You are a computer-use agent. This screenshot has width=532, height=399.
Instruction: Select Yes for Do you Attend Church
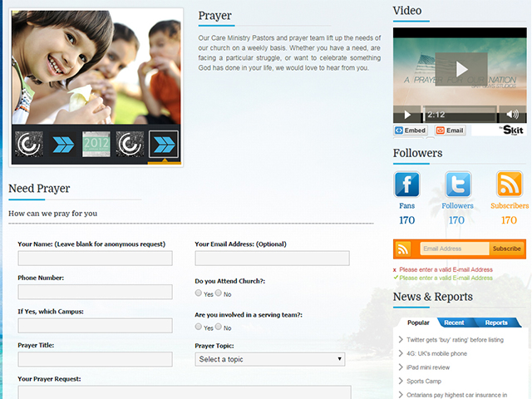(199, 293)
